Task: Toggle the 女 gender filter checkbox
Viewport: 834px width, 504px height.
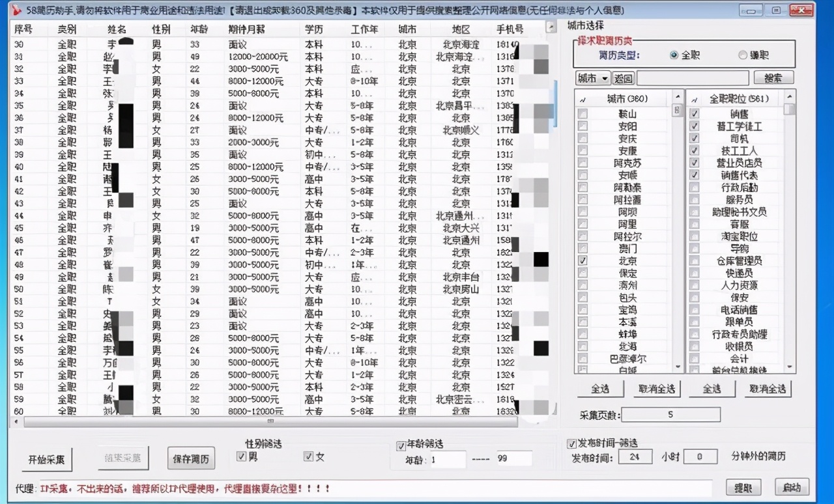Action: [x=309, y=456]
